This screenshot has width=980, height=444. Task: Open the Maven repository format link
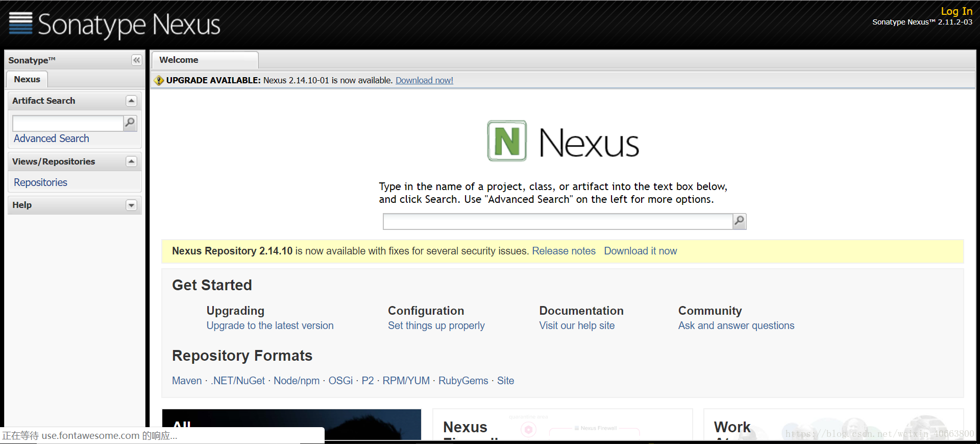point(187,381)
